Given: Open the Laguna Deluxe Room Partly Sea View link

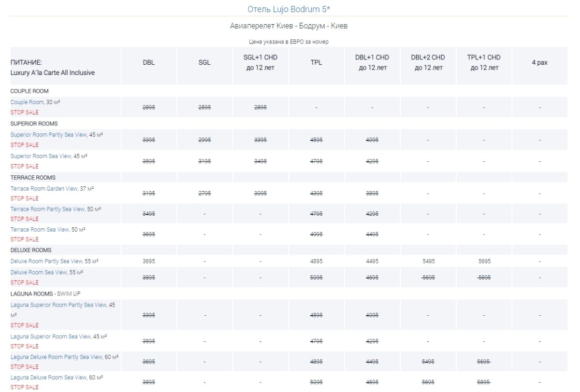Looking at the screenshot, I should (57, 357).
